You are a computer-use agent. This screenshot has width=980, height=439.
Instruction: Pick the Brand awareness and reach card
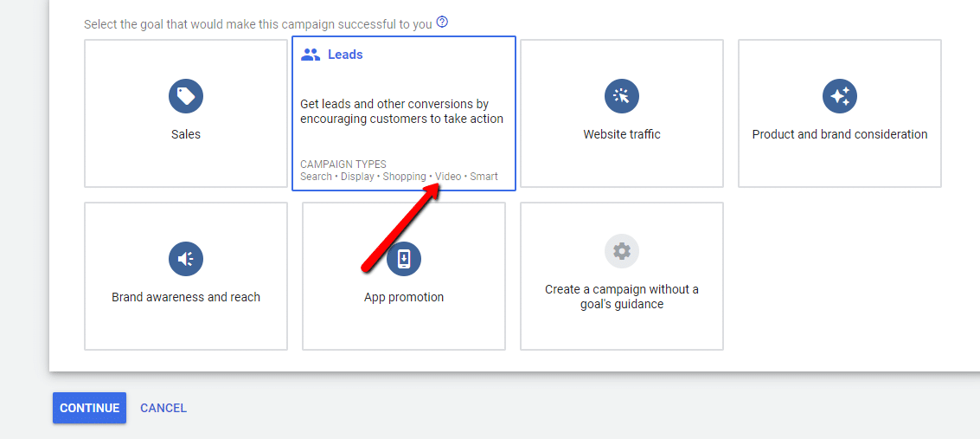[186, 275]
